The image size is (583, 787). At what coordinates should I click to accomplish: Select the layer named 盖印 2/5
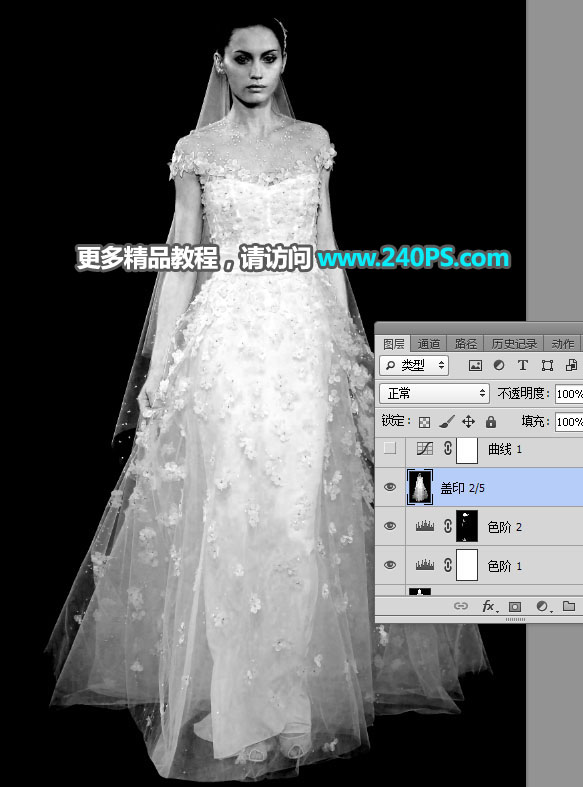462,488
